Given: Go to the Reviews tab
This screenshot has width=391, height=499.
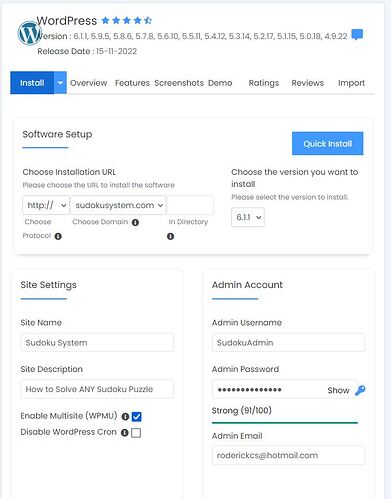Looking at the screenshot, I should 307,83.
